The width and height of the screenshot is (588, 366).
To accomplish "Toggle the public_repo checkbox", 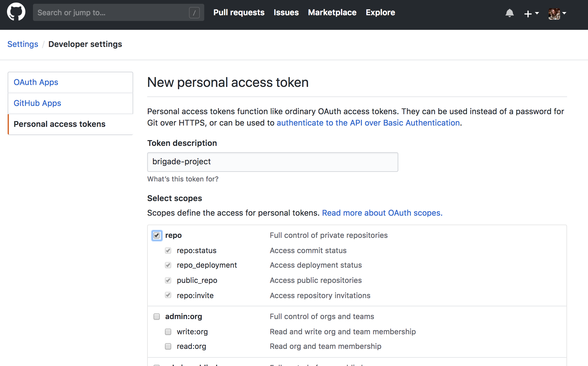I will pyautogui.click(x=168, y=280).
